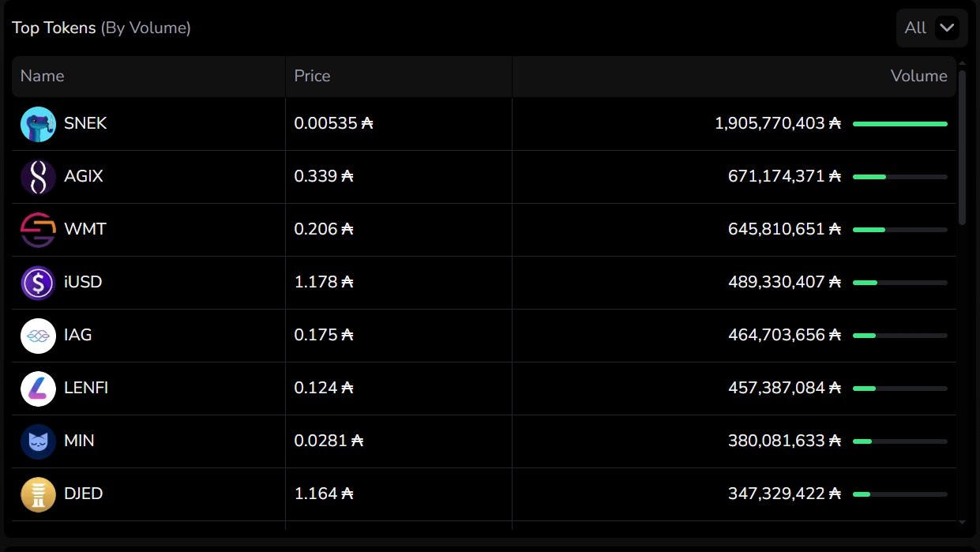Click the SNEK snake token icon
This screenshot has height=552, width=980.
point(38,124)
